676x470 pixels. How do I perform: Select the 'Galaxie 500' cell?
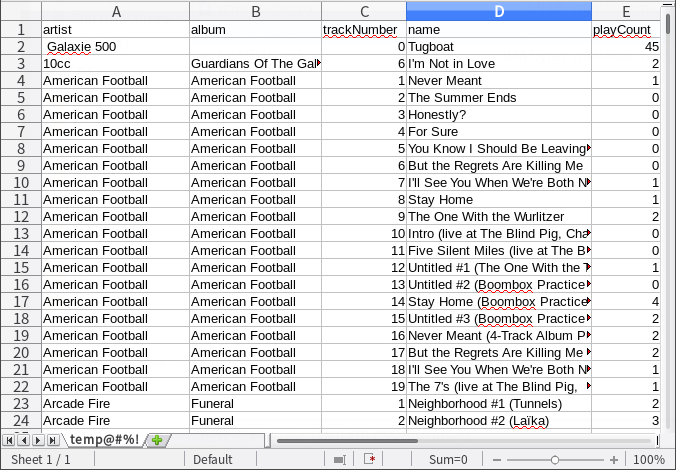pos(116,47)
